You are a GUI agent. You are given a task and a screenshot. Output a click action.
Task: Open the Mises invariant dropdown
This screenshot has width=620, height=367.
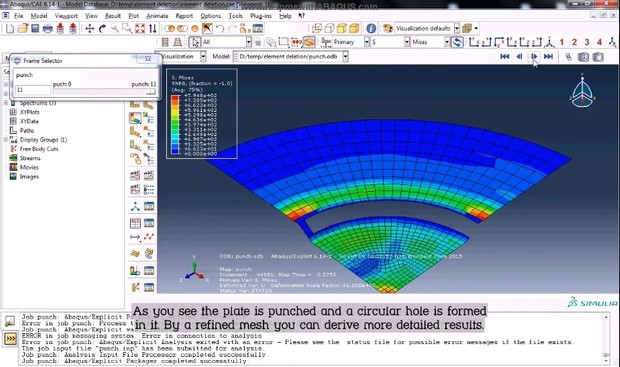pos(447,42)
